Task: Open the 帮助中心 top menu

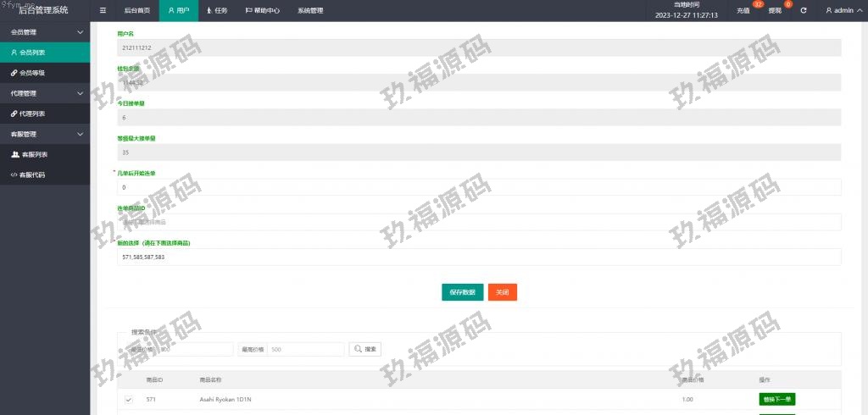Action: pos(263,11)
